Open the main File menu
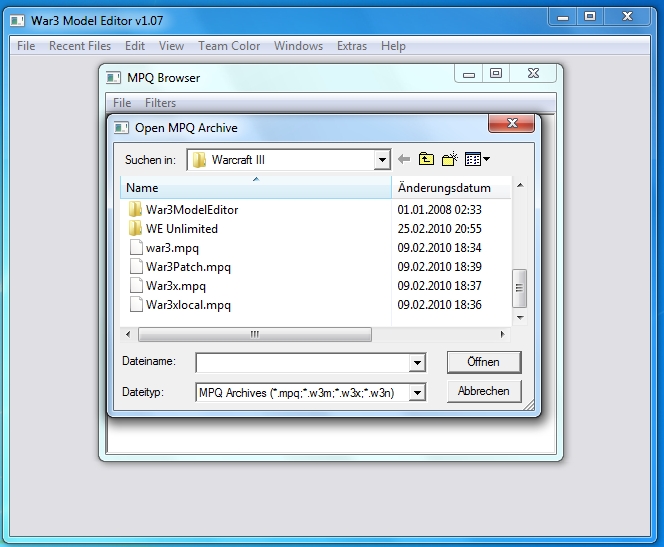Viewport: 664px width, 547px height. [x=26, y=46]
